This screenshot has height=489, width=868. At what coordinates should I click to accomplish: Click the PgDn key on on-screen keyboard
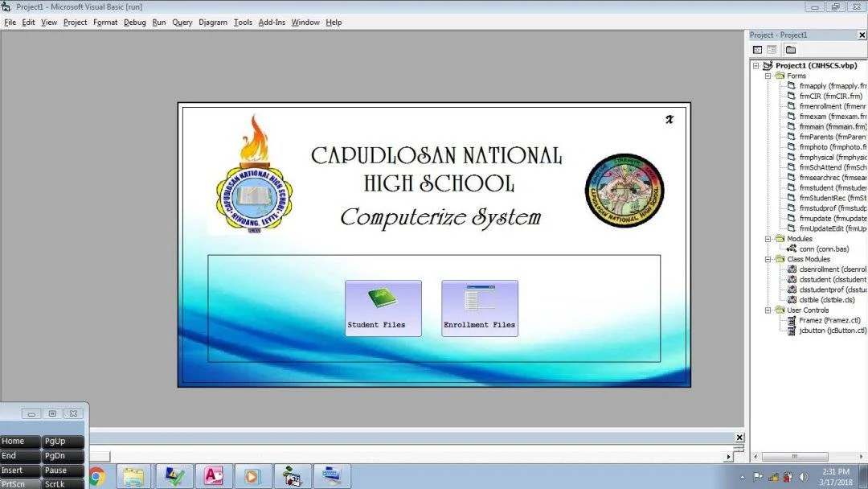tap(63, 456)
